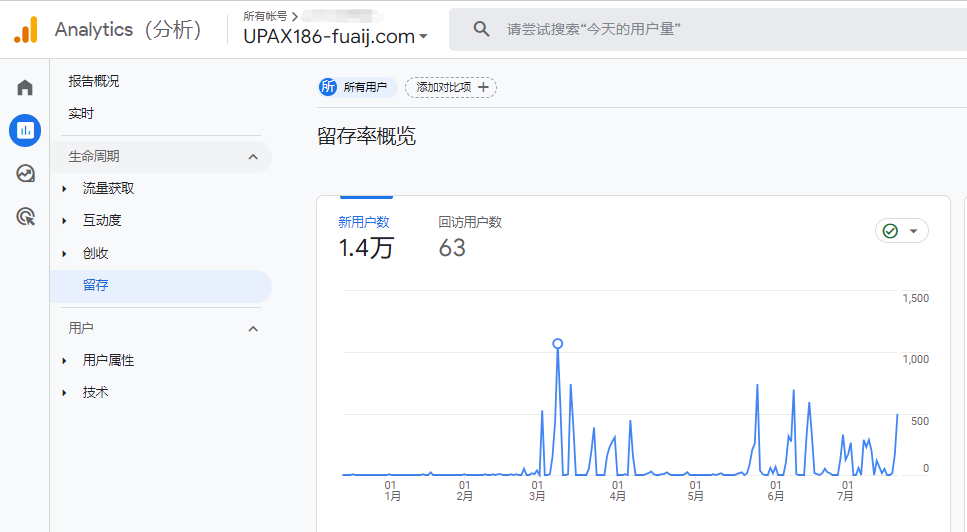The height and width of the screenshot is (532, 967).
Task: Collapse the 用户 section
Action: click(253, 329)
